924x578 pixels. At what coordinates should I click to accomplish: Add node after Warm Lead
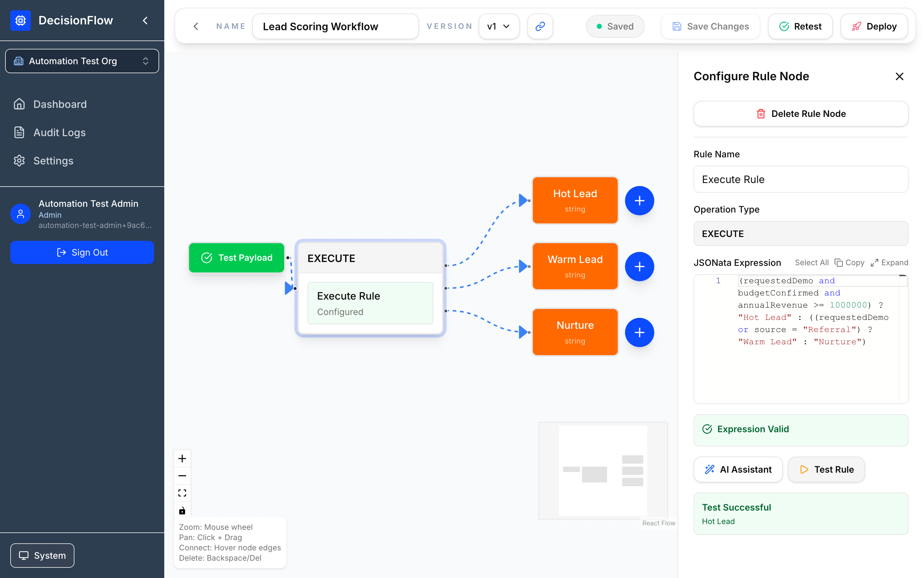639,267
